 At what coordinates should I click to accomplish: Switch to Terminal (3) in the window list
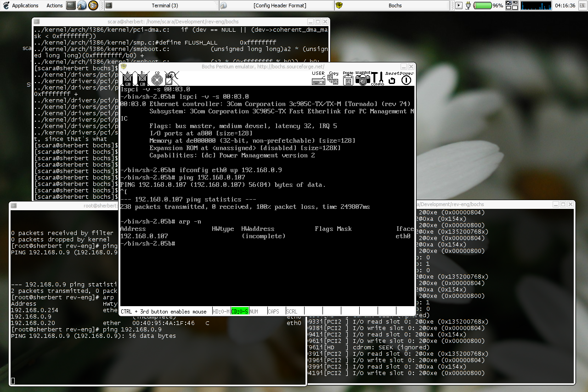(161, 6)
